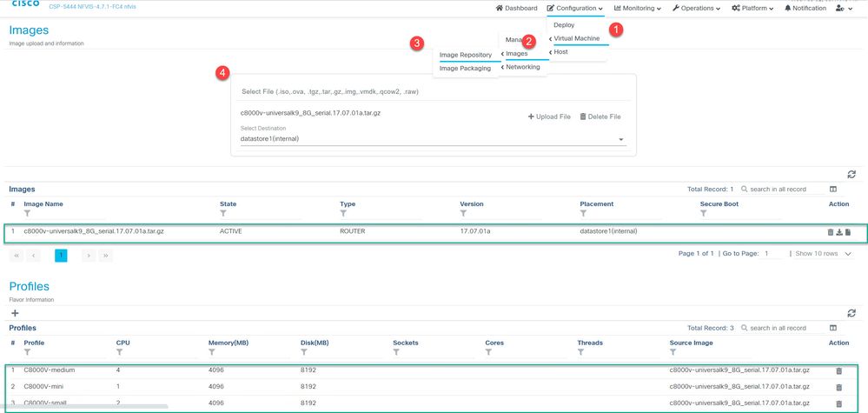The height and width of the screenshot is (413, 868).
Task: Filter profiles by Source Image column
Action: click(673, 352)
